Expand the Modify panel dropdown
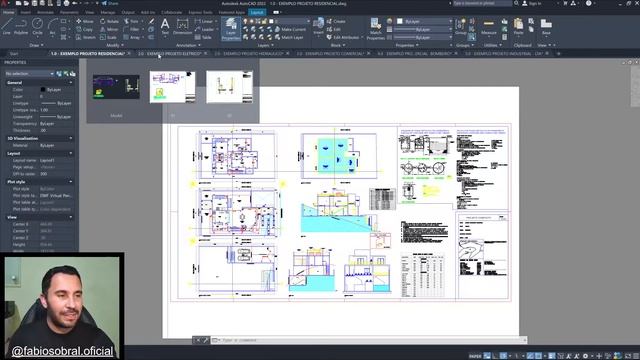The width and height of the screenshot is (640, 360). pyautogui.click(x=115, y=45)
